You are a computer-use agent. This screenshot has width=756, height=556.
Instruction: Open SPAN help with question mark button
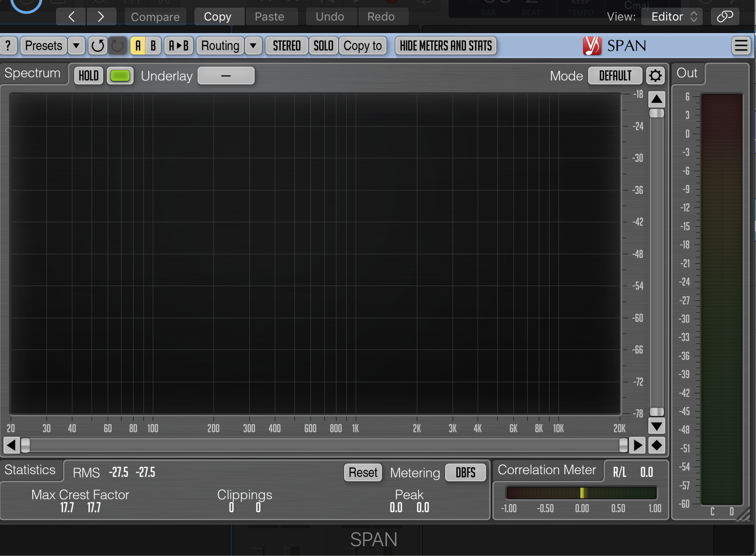pos(8,46)
